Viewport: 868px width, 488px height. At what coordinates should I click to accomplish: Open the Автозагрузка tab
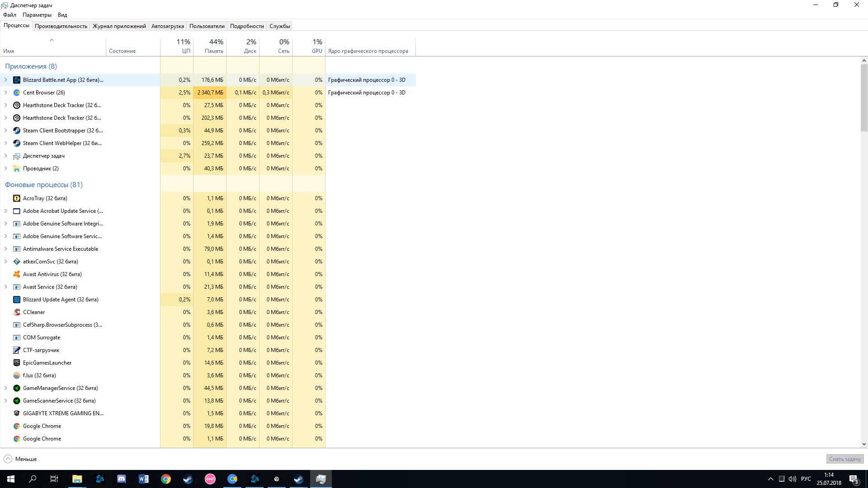167,26
